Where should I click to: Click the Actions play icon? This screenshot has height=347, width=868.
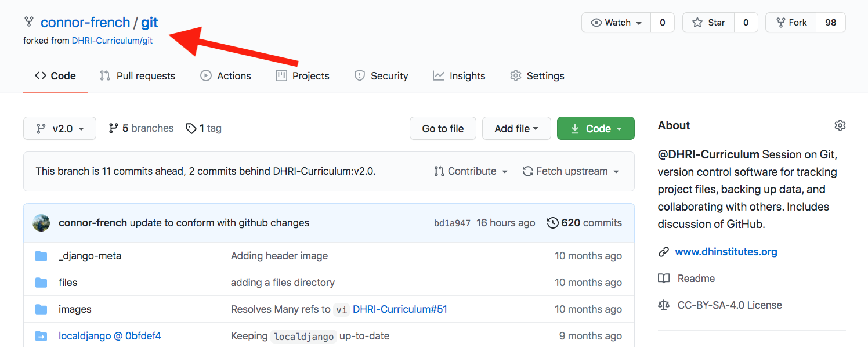(x=206, y=75)
